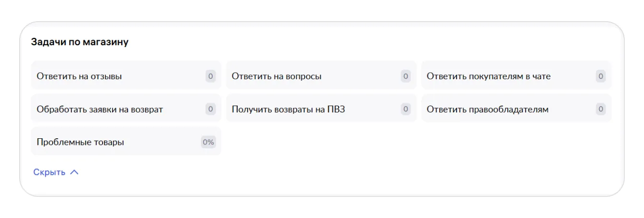644x218 pixels.
Task: Click the Задачи по магазину heading
Action: [x=80, y=42]
